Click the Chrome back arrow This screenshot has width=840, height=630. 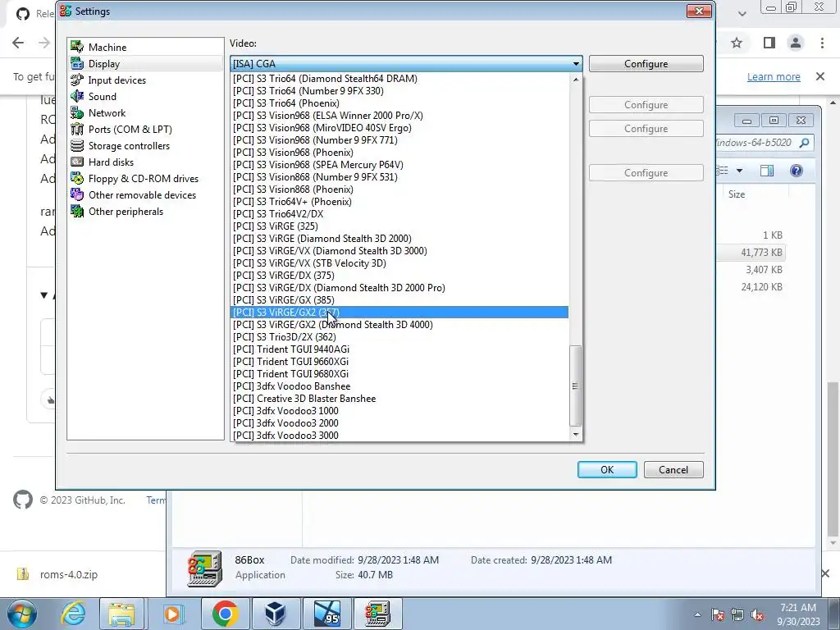[18, 43]
